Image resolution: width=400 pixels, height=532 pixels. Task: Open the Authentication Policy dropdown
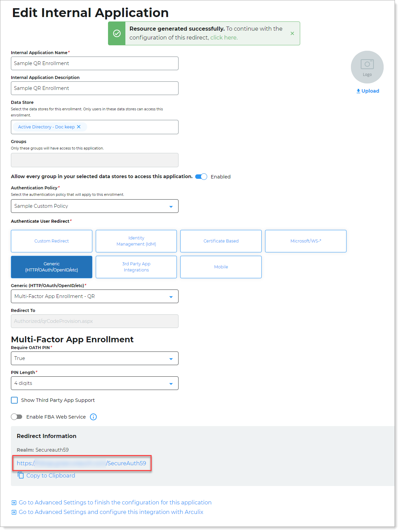pyautogui.click(x=94, y=206)
